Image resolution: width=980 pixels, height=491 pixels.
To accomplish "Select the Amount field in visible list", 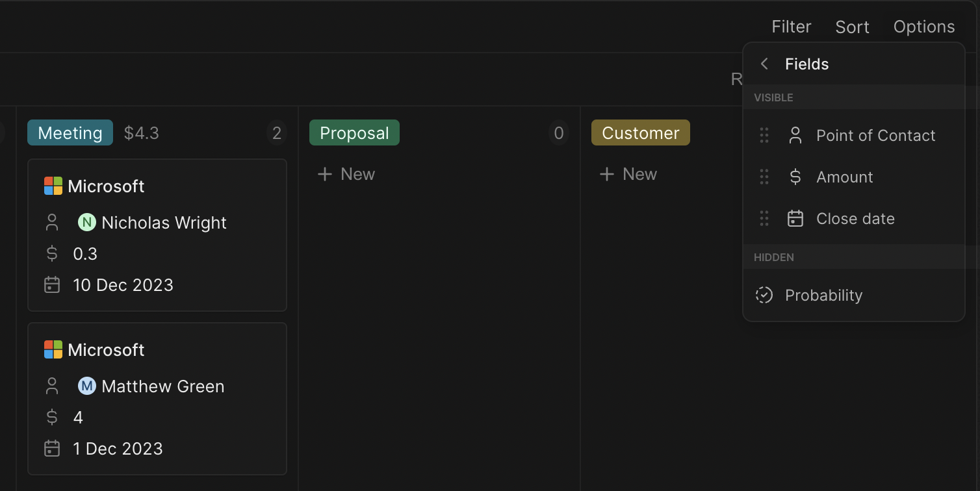I will pos(844,177).
